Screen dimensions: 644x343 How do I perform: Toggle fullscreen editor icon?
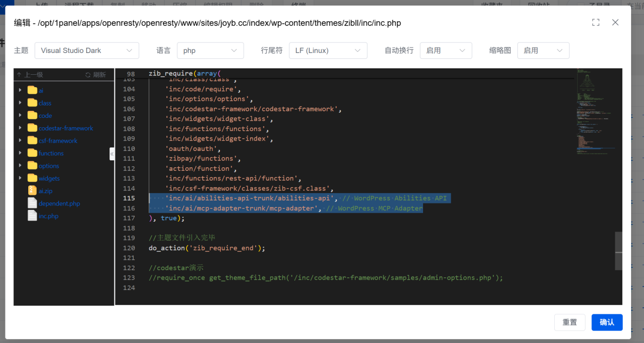click(595, 22)
